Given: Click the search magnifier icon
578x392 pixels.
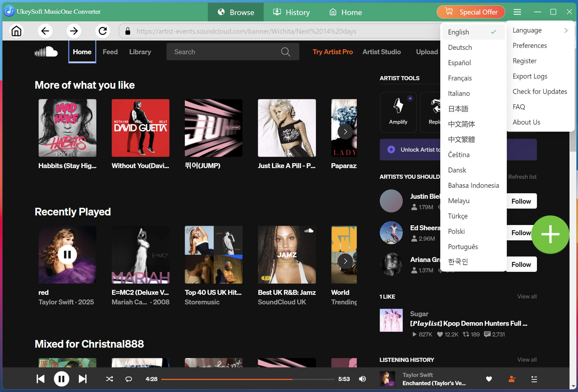Looking at the screenshot, I should [x=286, y=52].
